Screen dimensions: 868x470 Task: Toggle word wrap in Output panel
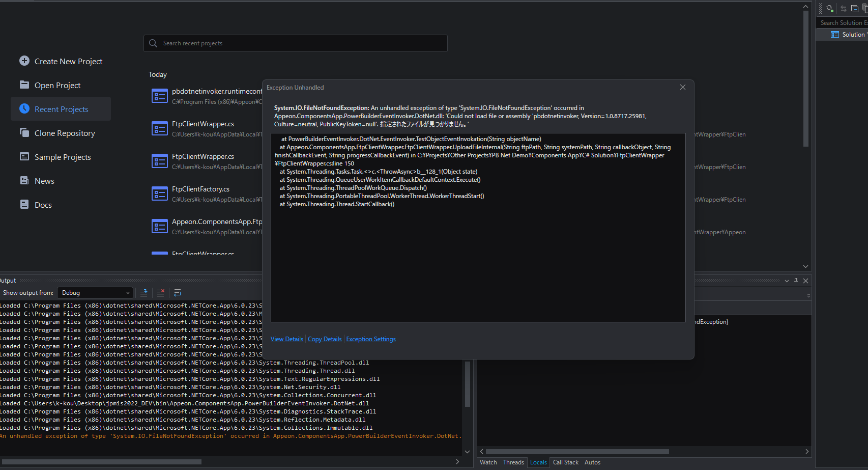pos(178,293)
